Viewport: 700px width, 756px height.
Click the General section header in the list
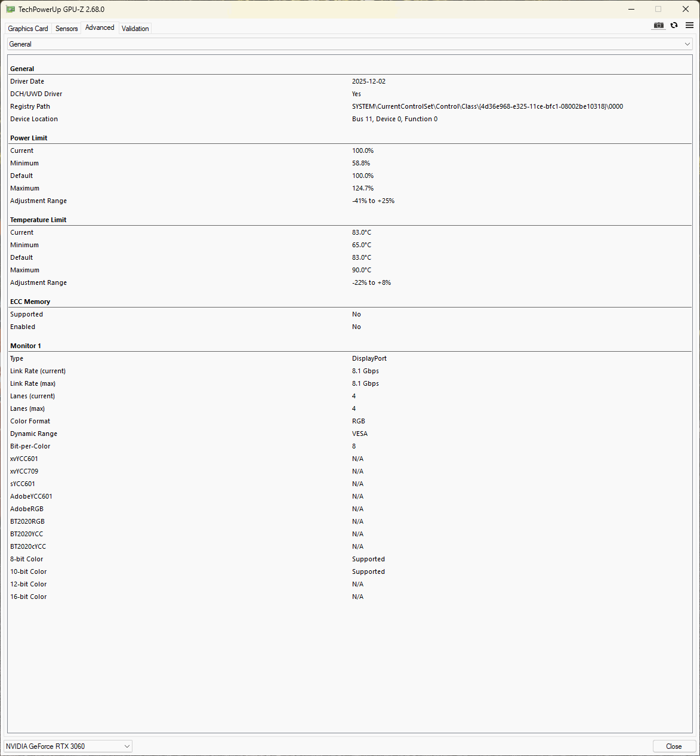point(22,69)
